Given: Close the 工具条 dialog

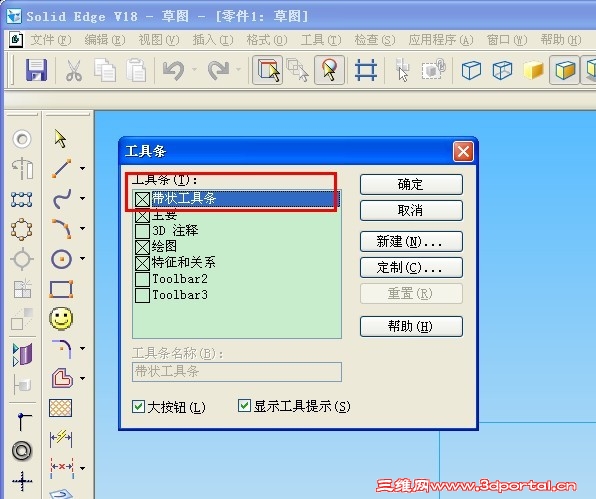Looking at the screenshot, I should coord(463,152).
